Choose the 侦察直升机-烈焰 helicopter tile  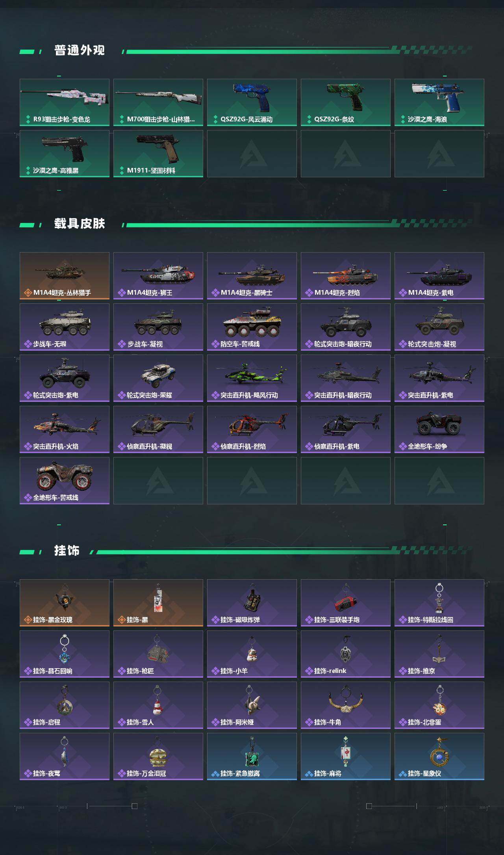click(252, 429)
